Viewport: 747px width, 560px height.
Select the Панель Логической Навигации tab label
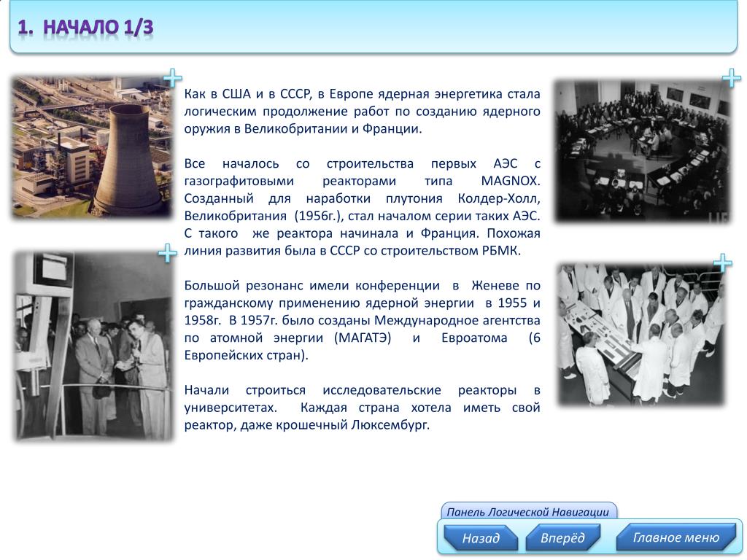pyautogui.click(x=528, y=512)
